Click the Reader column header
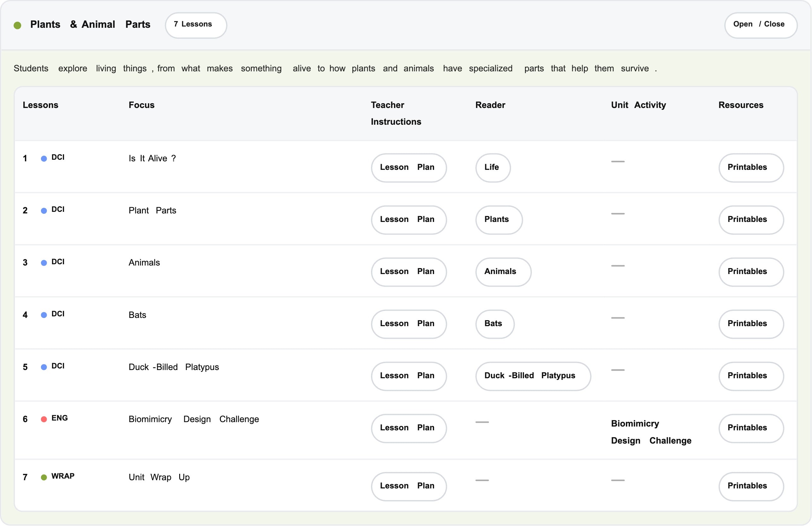Screen dimensions: 812x526 pyautogui.click(x=490, y=105)
